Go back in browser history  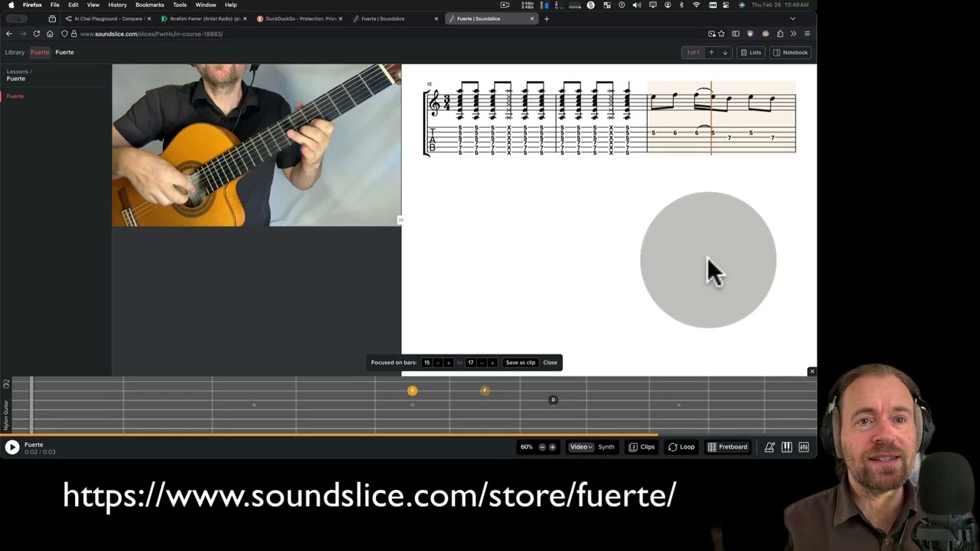pyautogui.click(x=9, y=34)
